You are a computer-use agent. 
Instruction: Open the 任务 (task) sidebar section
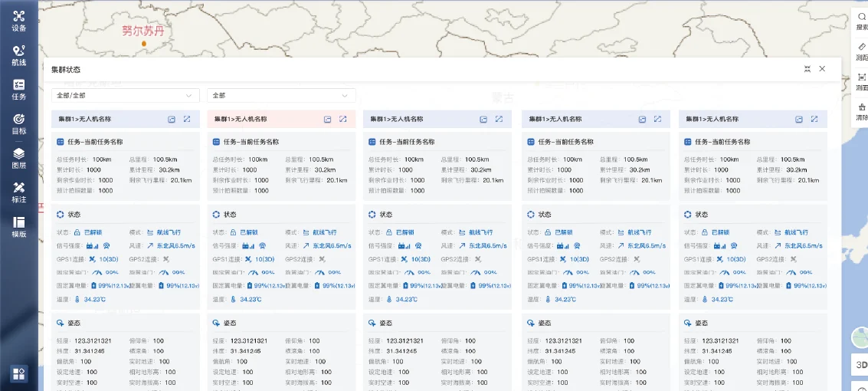pyautogui.click(x=18, y=90)
